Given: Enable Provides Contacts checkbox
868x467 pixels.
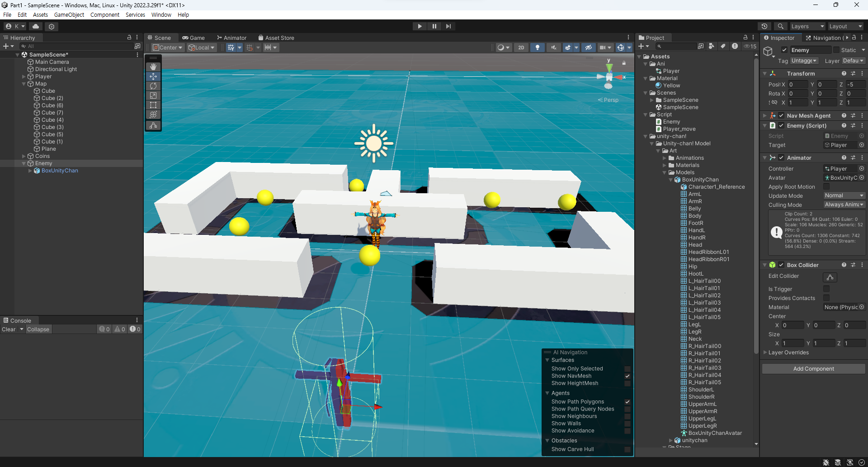Looking at the screenshot, I should coord(826,298).
